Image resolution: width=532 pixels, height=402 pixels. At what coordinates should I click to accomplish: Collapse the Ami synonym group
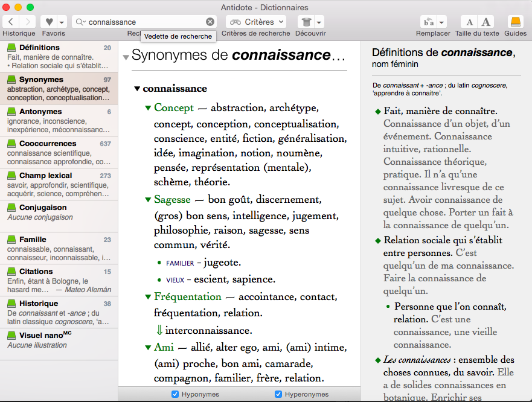pos(148,348)
